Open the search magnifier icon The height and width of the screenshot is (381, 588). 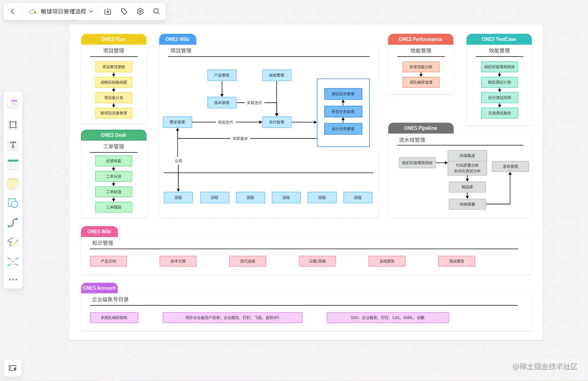tap(156, 11)
